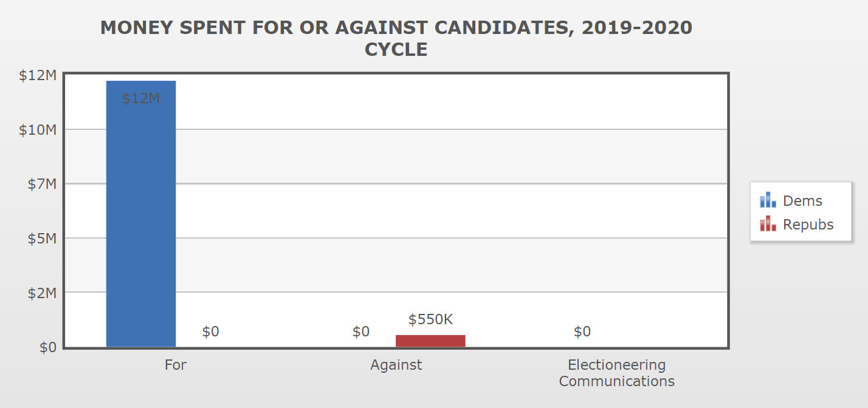The height and width of the screenshot is (408, 868).
Task: Click the $5M y-axis label
Action: [42, 238]
